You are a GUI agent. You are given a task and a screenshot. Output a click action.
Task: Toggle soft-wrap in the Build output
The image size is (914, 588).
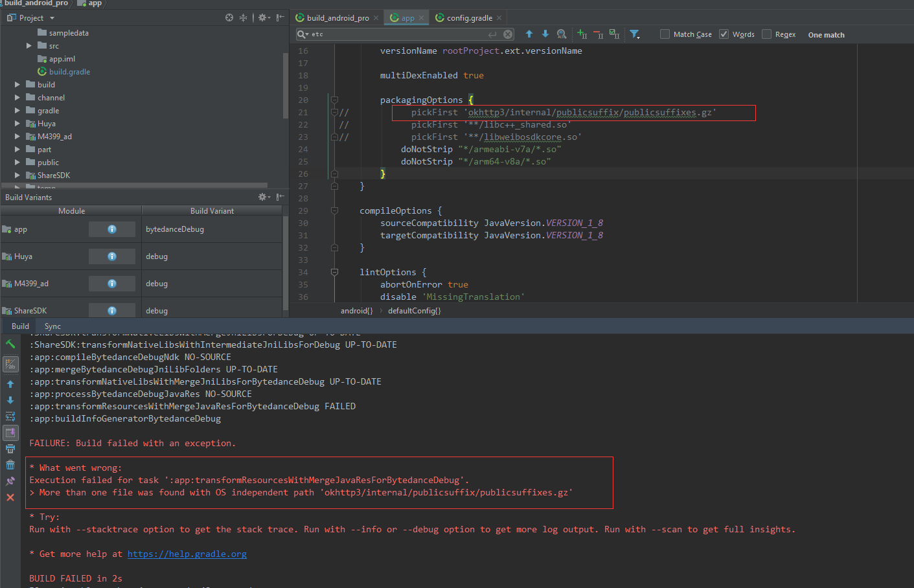[x=10, y=416]
